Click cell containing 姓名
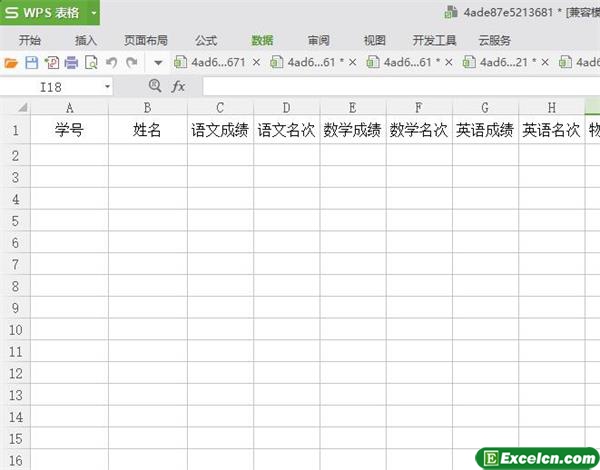 148,130
